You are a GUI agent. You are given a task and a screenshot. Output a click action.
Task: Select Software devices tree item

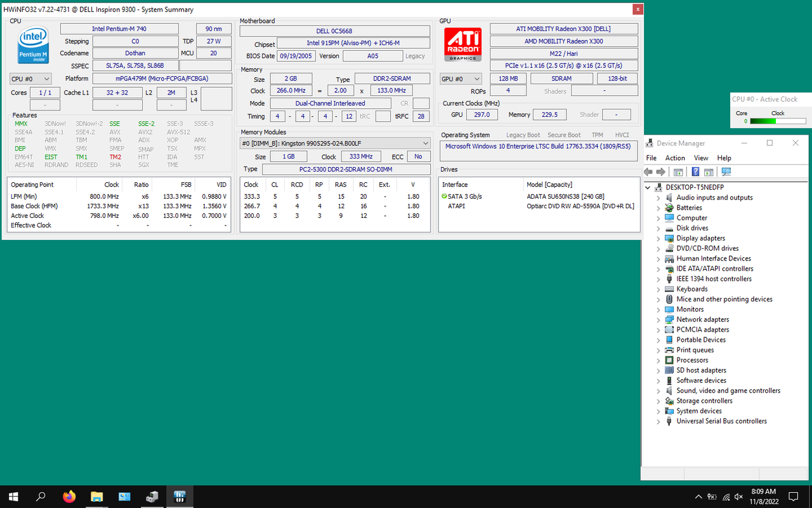tap(701, 380)
